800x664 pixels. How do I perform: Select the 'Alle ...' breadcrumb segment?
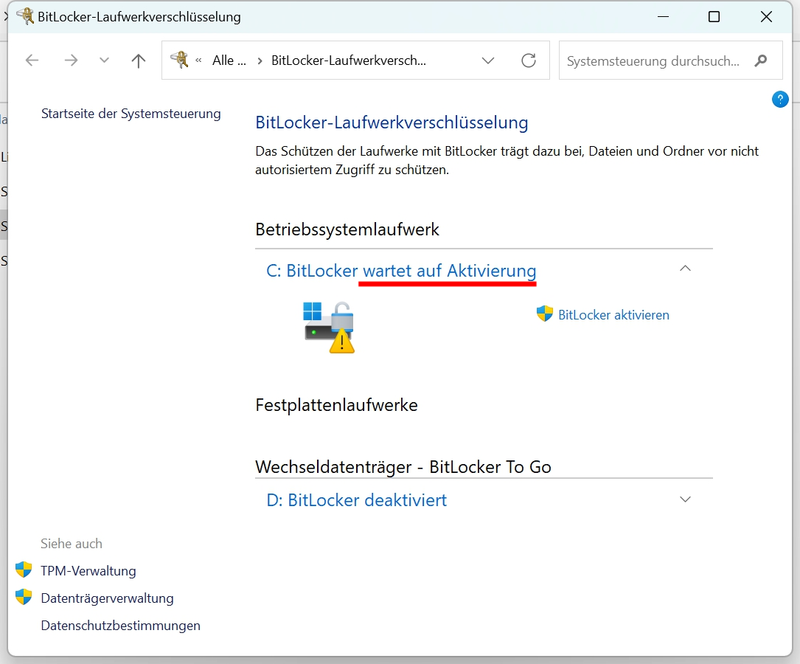[x=228, y=61]
